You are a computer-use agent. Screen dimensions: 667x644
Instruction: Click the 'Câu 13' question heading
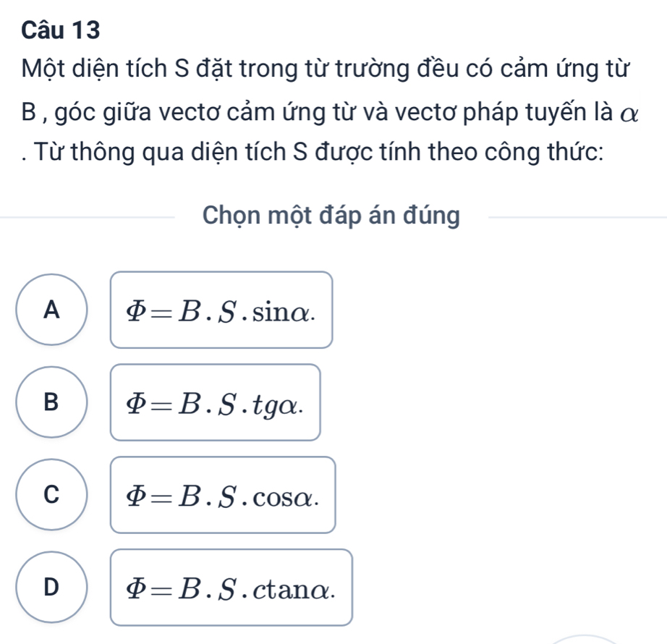(61, 30)
